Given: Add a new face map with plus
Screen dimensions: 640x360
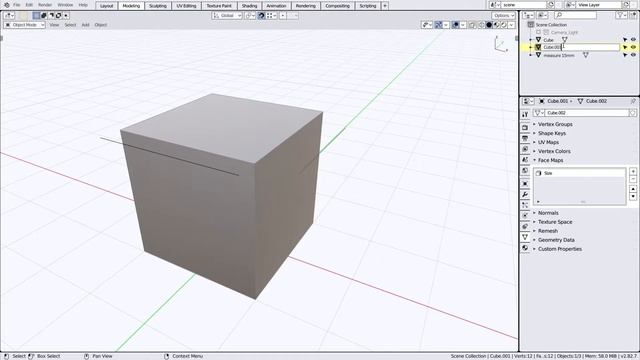Looking at the screenshot, I should click(633, 171).
